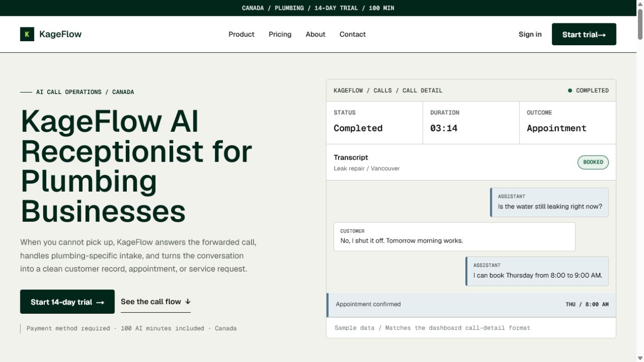Click the THU / 8:00 AM time label
This screenshot has height=362, width=644.
tap(587, 305)
